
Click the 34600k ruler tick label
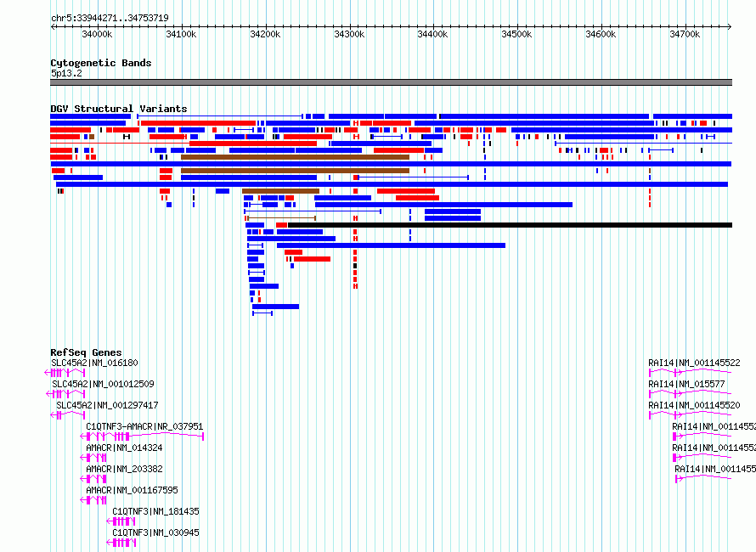click(601, 34)
